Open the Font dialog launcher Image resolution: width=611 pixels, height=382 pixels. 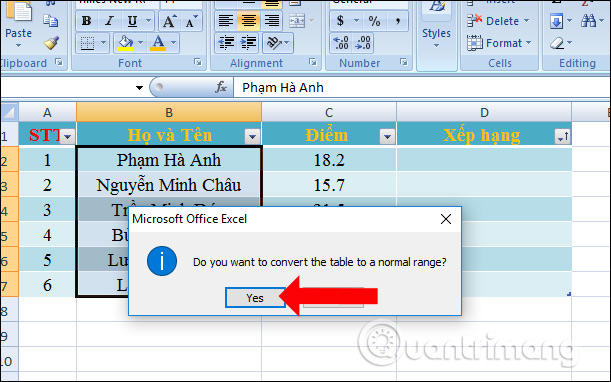click(x=198, y=62)
